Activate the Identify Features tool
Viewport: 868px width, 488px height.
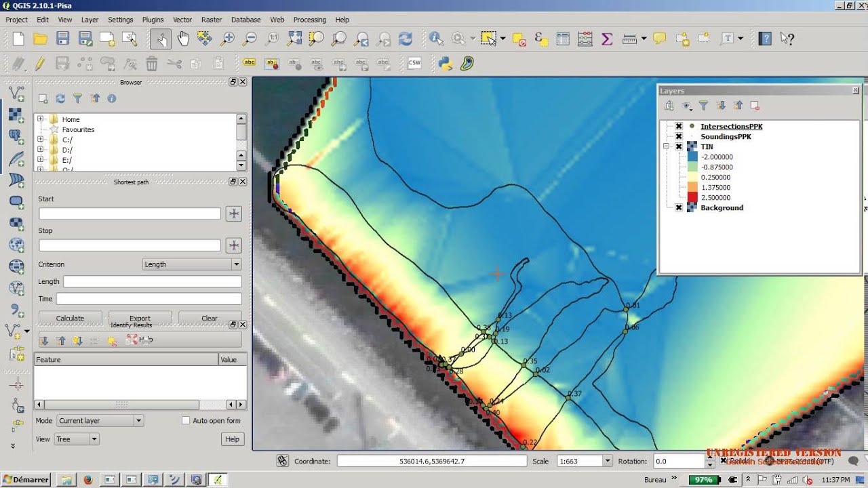point(435,39)
